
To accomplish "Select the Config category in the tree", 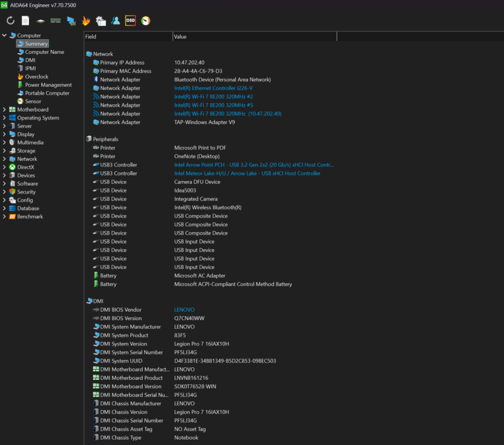I will pyautogui.click(x=21, y=200).
